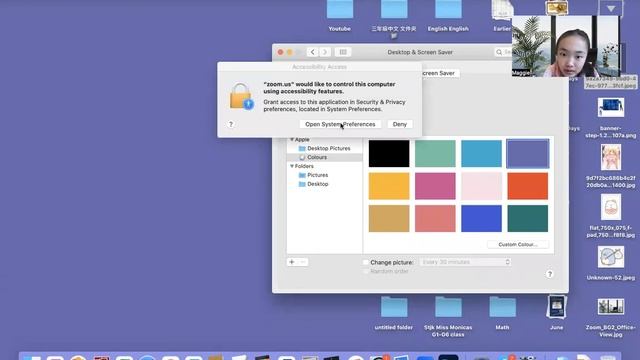Click the search field in preferences window
The image size is (640, 360).
[x=504, y=52]
